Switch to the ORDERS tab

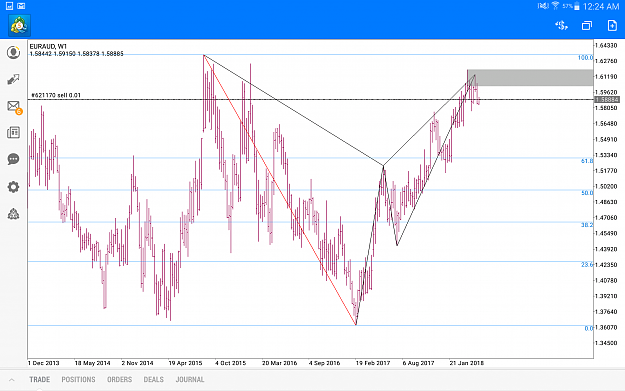coord(119,379)
